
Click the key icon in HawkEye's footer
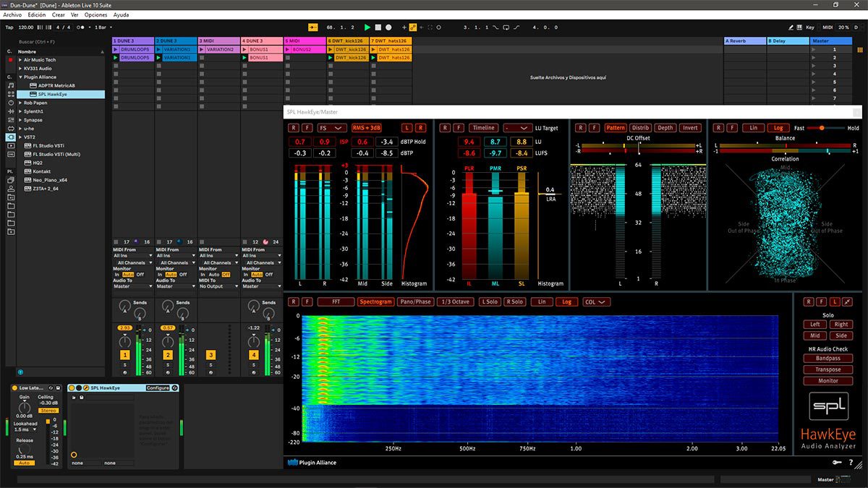click(838, 463)
